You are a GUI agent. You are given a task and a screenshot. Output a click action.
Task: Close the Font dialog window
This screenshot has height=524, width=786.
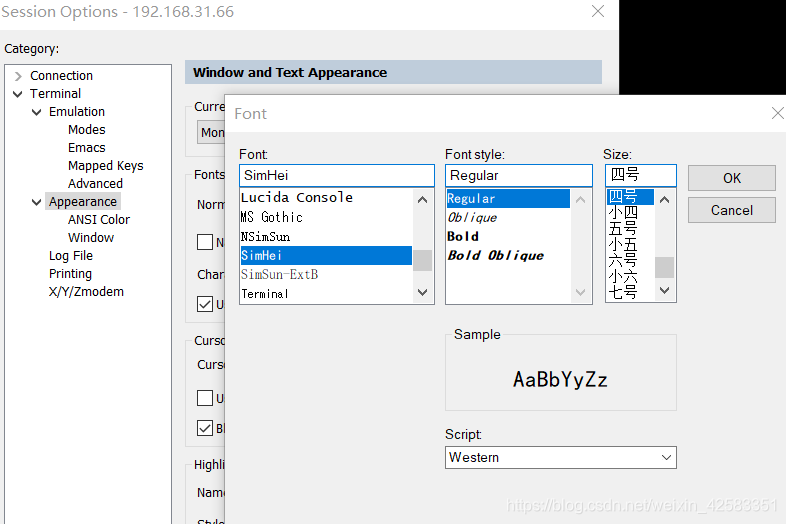(x=777, y=113)
